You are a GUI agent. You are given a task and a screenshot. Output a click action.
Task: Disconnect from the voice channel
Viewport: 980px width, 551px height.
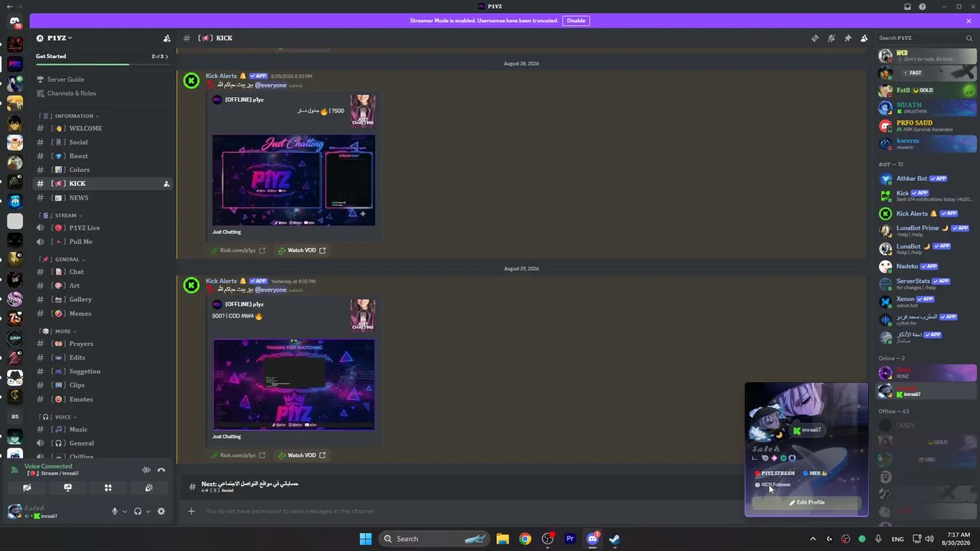tap(161, 470)
